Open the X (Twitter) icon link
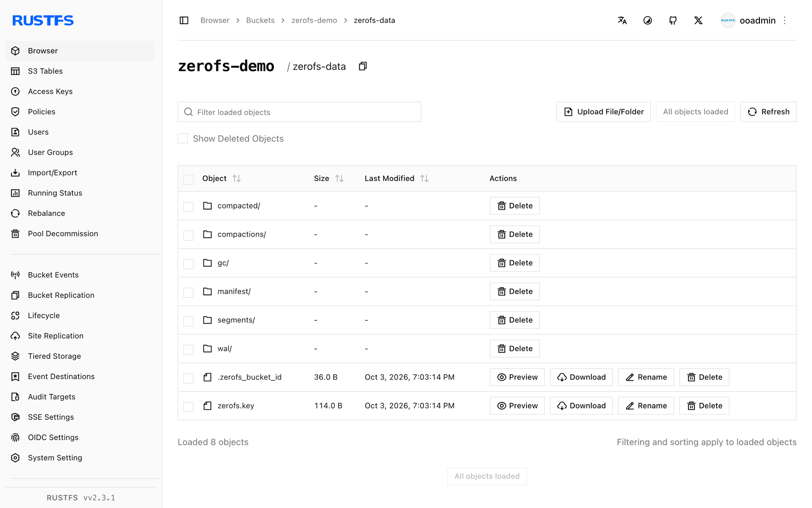812x508 pixels. (x=698, y=20)
